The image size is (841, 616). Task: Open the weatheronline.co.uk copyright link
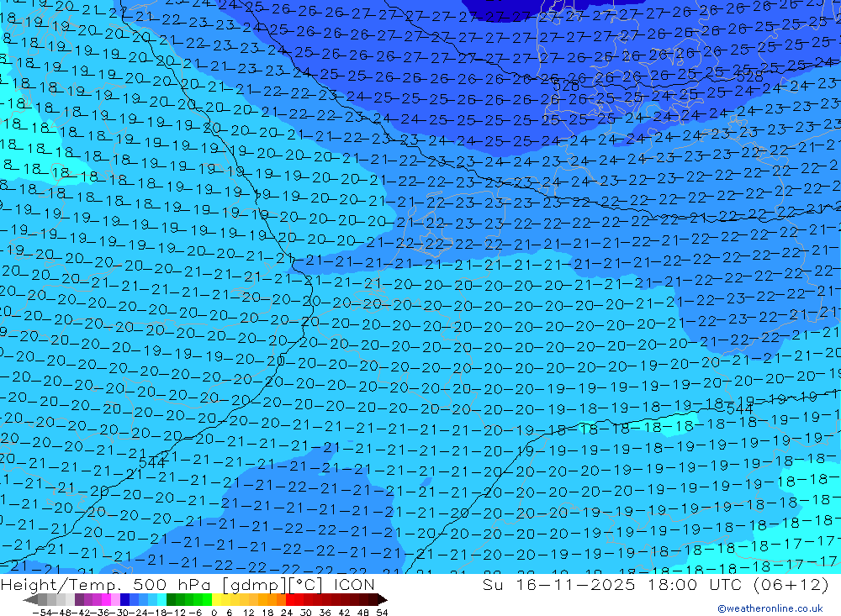tap(770, 608)
